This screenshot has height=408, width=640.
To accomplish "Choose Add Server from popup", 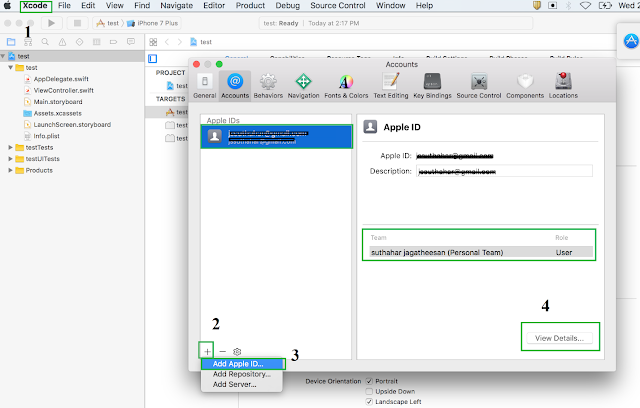I will click(x=242, y=384).
